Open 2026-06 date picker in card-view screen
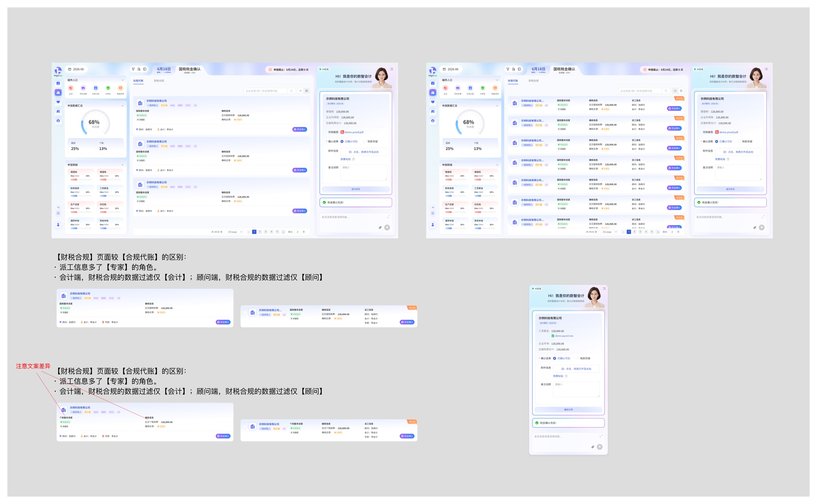Screen dimensions: 817x504 76,69
